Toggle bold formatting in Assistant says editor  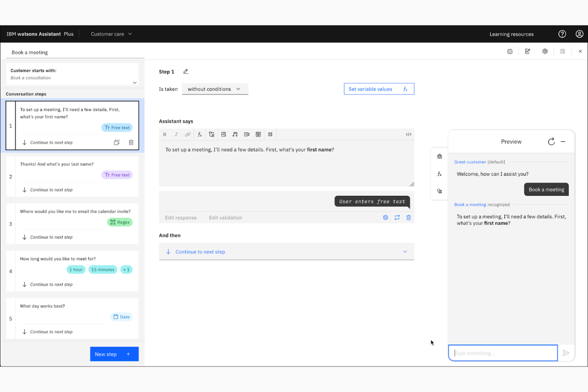[x=164, y=135]
